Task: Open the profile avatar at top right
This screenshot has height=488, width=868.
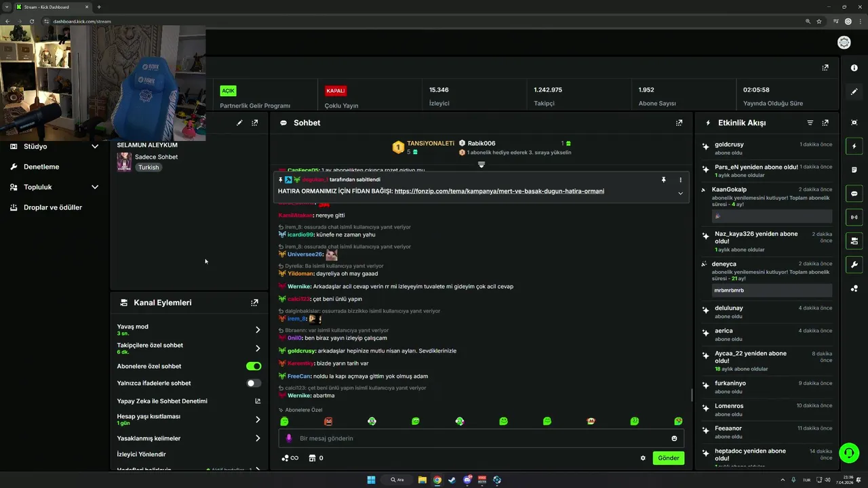Action: pyautogui.click(x=844, y=43)
